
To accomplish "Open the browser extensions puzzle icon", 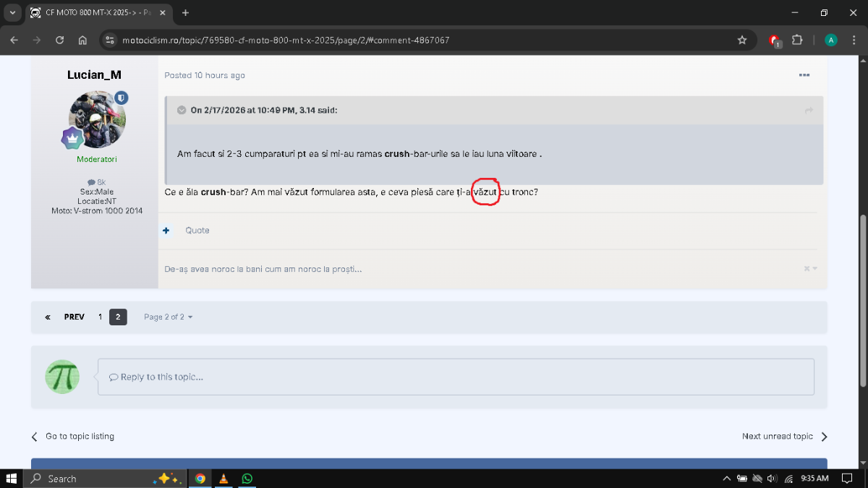I will [x=798, y=40].
